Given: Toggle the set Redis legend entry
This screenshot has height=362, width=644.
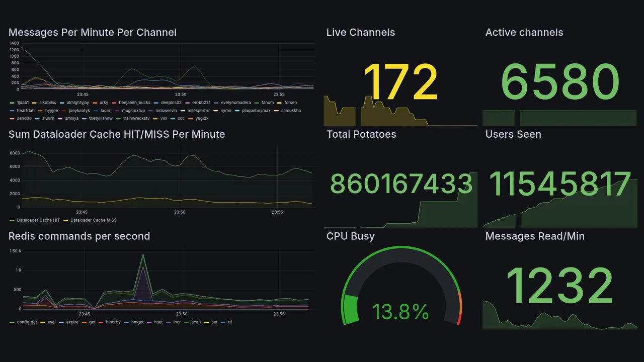Looking at the screenshot, I should point(214,322).
